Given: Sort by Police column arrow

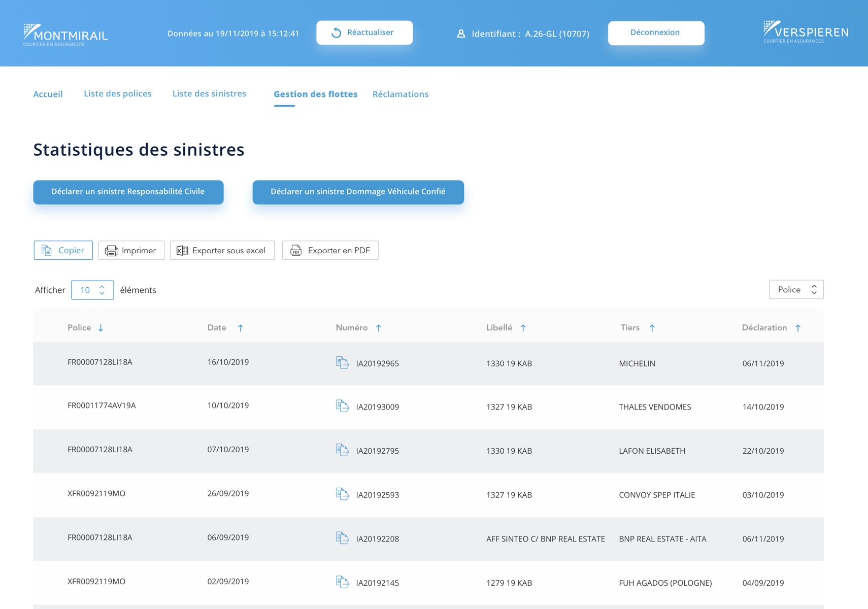Looking at the screenshot, I should tap(101, 328).
